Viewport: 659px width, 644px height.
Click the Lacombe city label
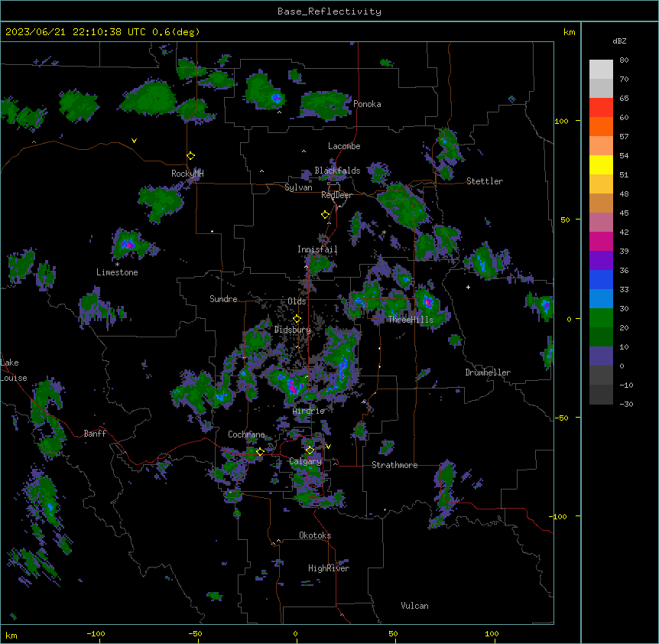point(344,146)
